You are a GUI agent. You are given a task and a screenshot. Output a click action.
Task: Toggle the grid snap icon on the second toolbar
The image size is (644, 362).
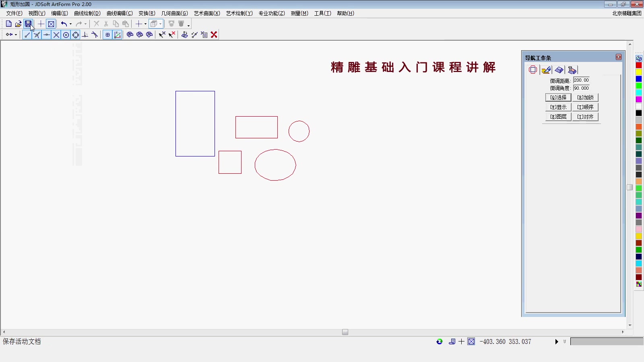107,35
